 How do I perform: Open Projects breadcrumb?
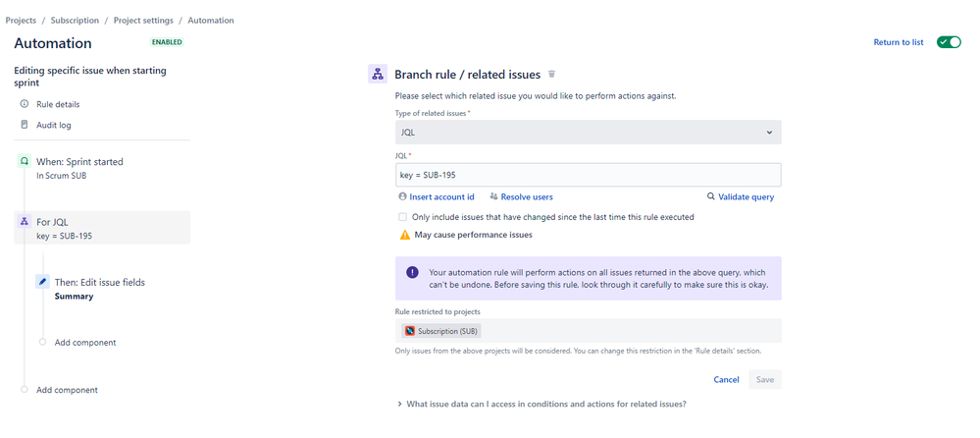click(x=21, y=20)
